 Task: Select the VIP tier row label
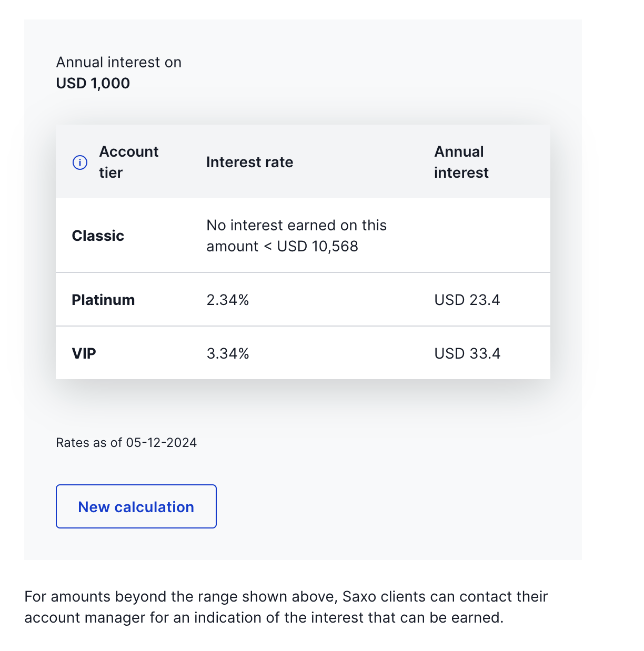point(84,353)
